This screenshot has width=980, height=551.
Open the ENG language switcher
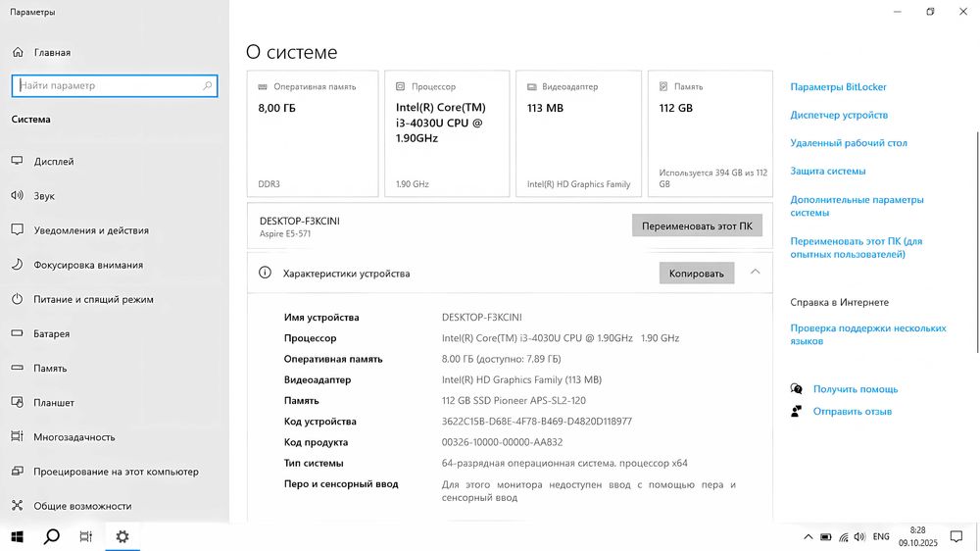881,536
